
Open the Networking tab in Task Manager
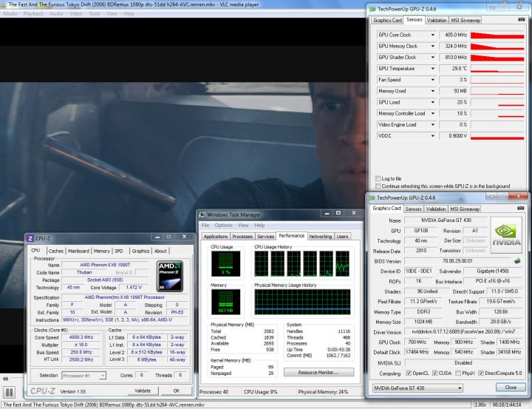click(320, 236)
